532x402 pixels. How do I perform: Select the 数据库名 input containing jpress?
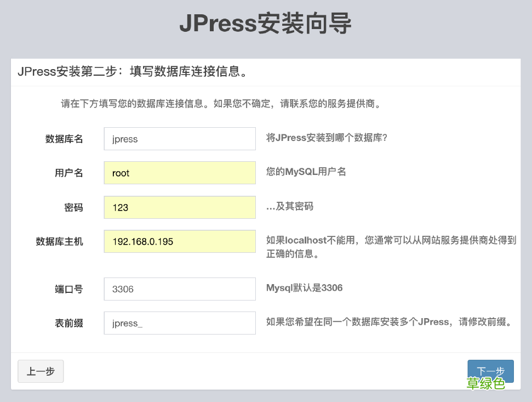coord(179,138)
